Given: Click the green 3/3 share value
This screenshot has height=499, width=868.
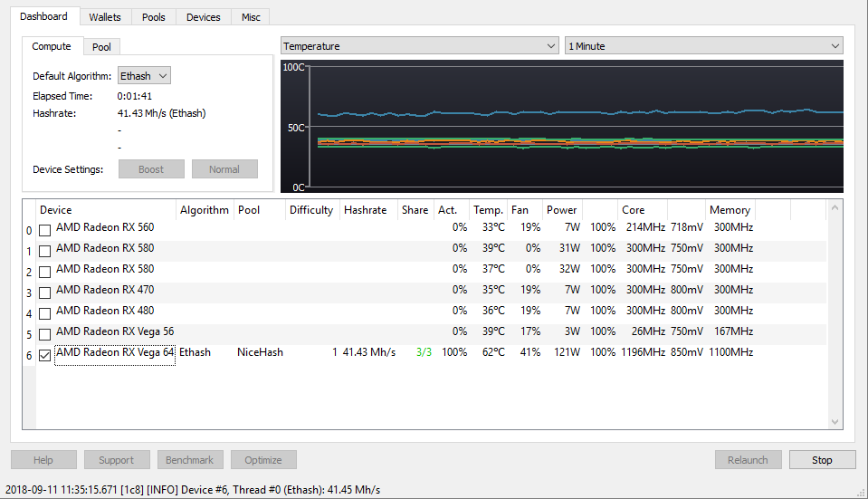Looking at the screenshot, I should [424, 352].
